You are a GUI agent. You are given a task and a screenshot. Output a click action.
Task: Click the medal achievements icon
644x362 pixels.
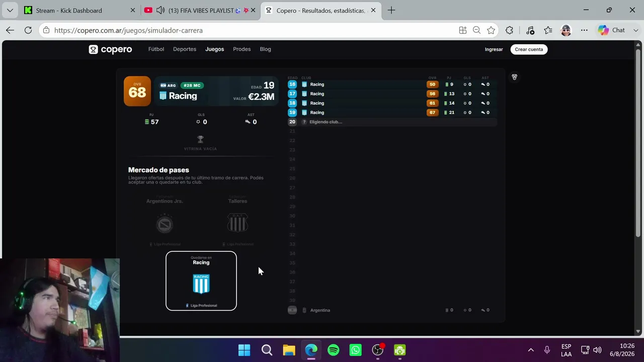514,77
